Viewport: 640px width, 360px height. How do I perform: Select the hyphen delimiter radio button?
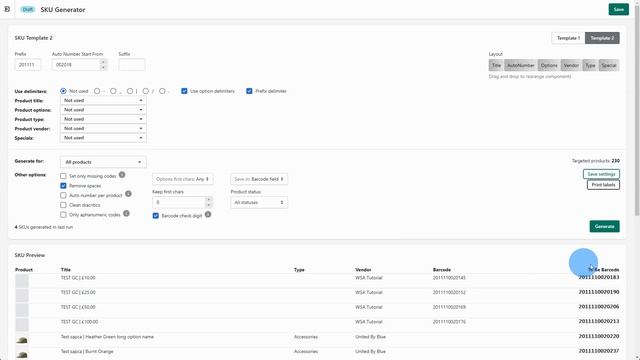click(x=97, y=91)
